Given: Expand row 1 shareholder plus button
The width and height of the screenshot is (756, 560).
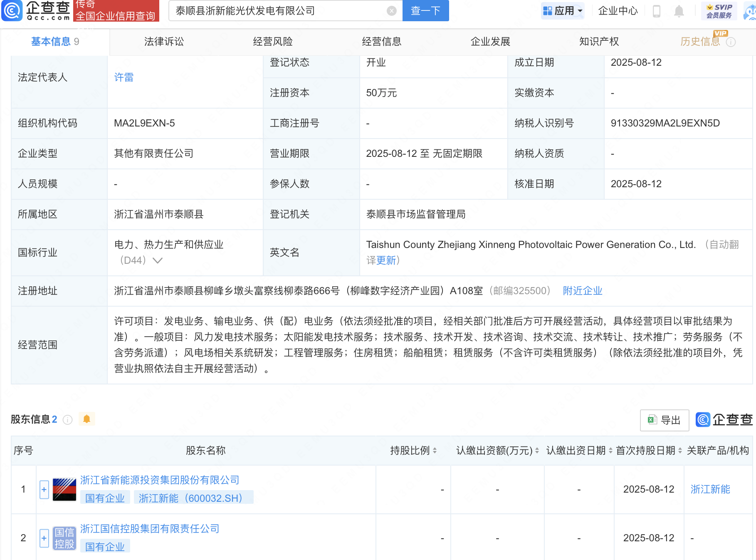Looking at the screenshot, I should pyautogui.click(x=44, y=490).
